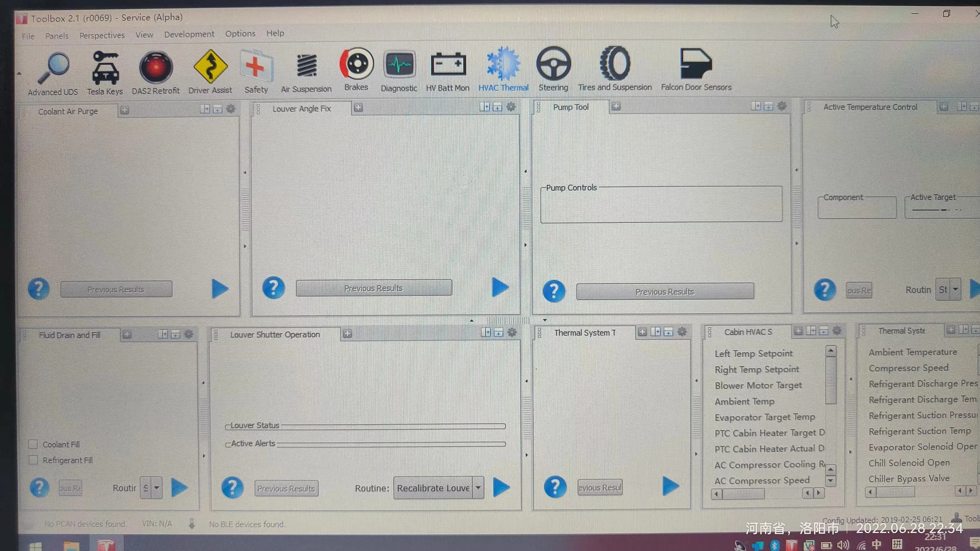The width and height of the screenshot is (980, 551).
Task: Open the Development menu
Action: pos(189,34)
